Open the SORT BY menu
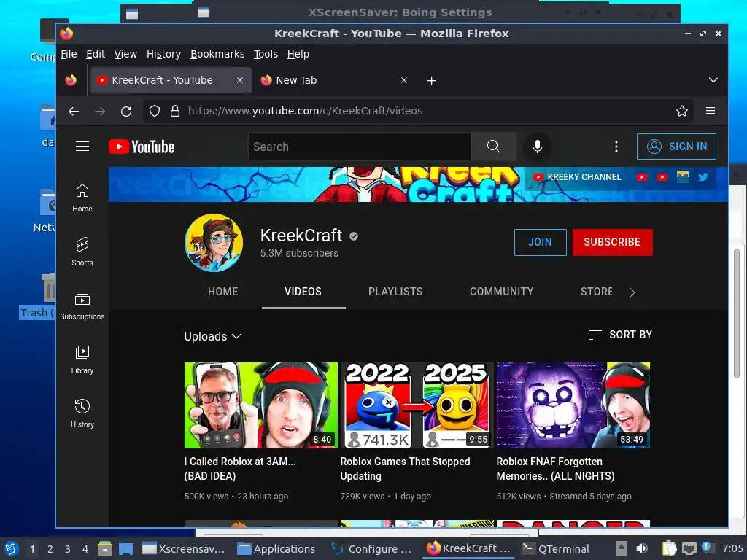 pyautogui.click(x=620, y=335)
